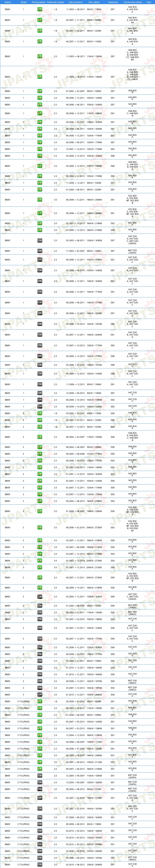Viewport: 155px width, 868px height.
Task: Click the Model column header
Action: tap(24, 2)
